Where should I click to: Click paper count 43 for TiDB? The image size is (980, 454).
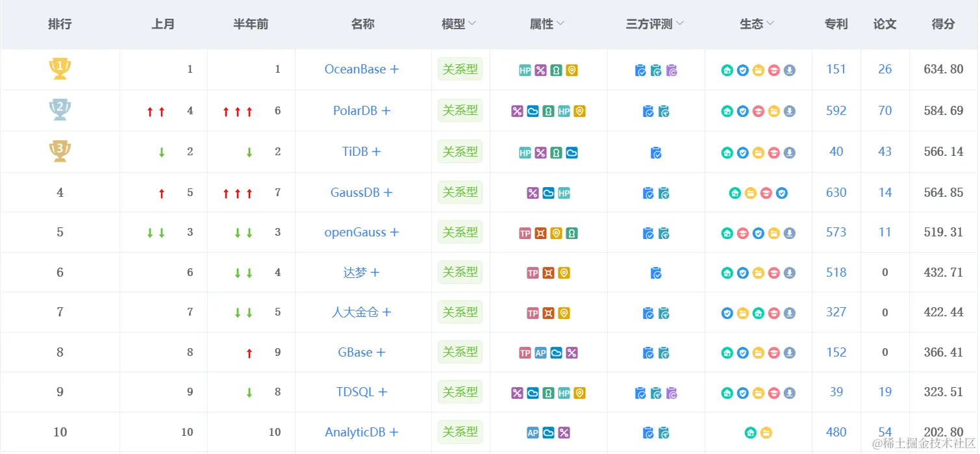885,151
